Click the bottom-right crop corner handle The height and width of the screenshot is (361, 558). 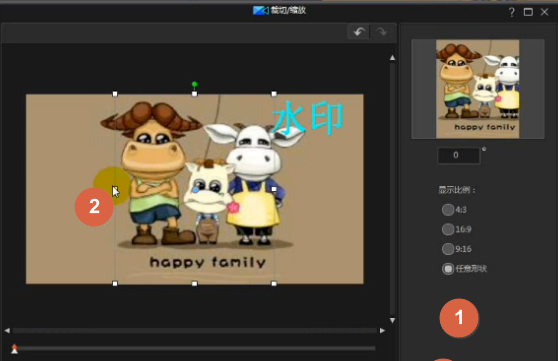(274, 284)
